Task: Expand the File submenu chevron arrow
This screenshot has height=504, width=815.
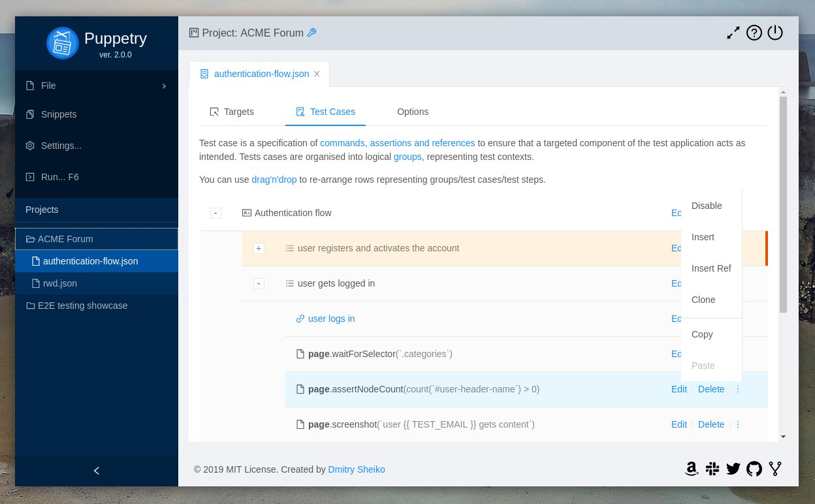Action: 165,86
